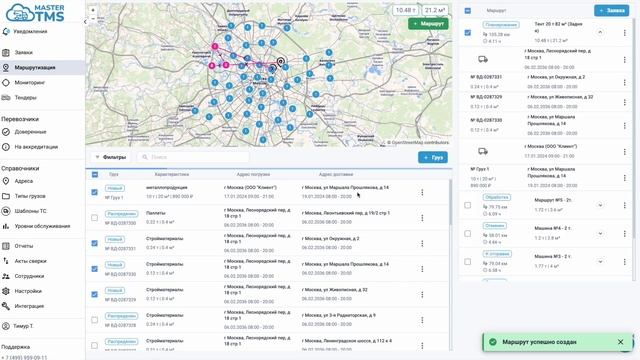
Task: Click the + Заявка button
Action: pos(611,10)
